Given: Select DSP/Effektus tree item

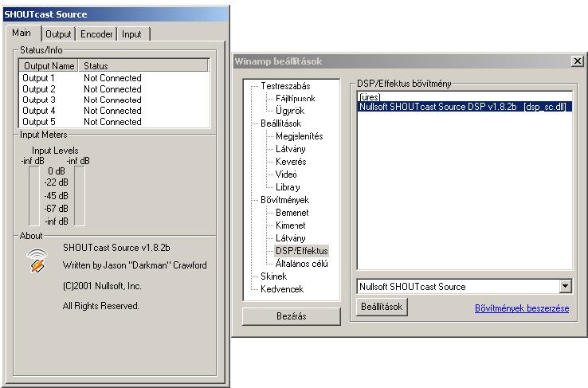Looking at the screenshot, I should click(x=301, y=251).
